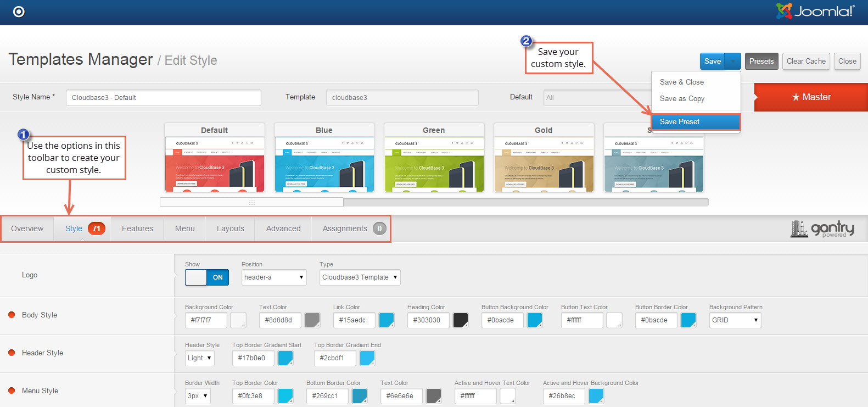The image size is (868, 407).
Task: Click the orange dot beside Menu Style
Action: coord(12,391)
